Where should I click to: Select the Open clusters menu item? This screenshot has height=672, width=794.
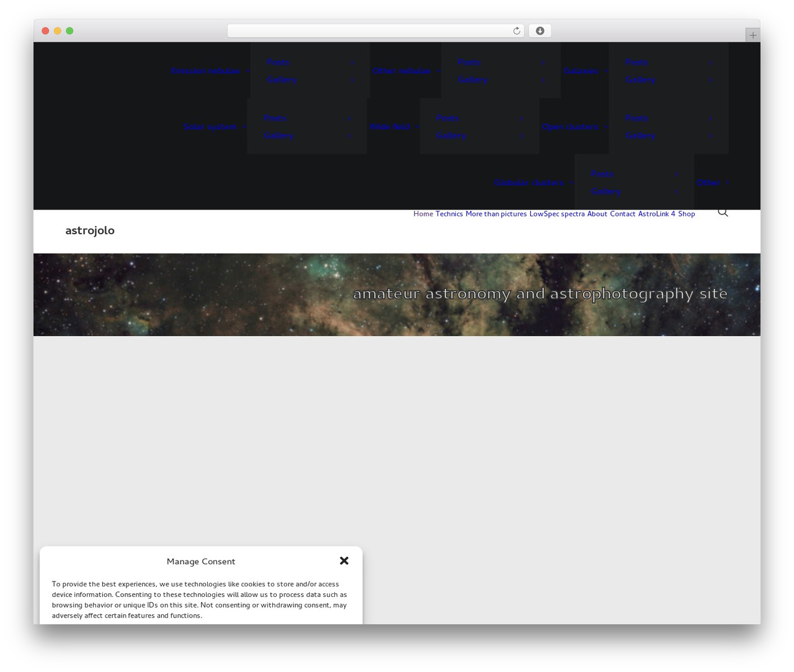click(570, 126)
